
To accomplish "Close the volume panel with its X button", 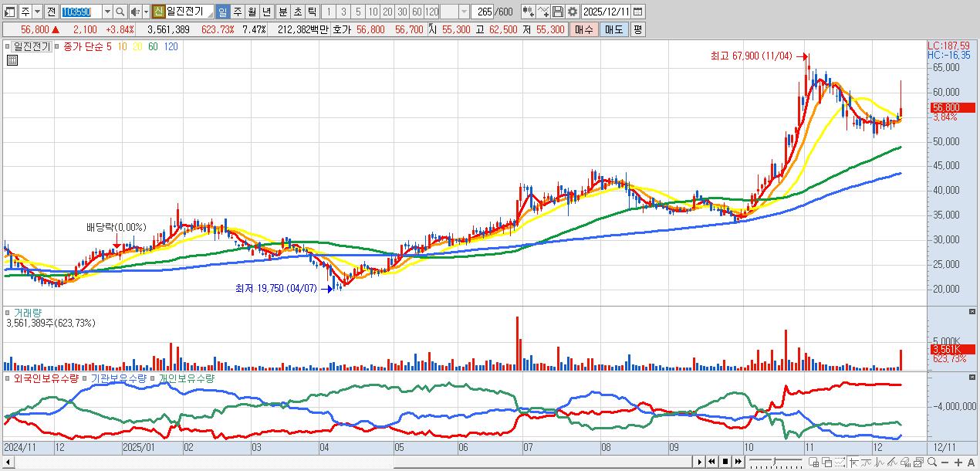I will (x=972, y=311).
